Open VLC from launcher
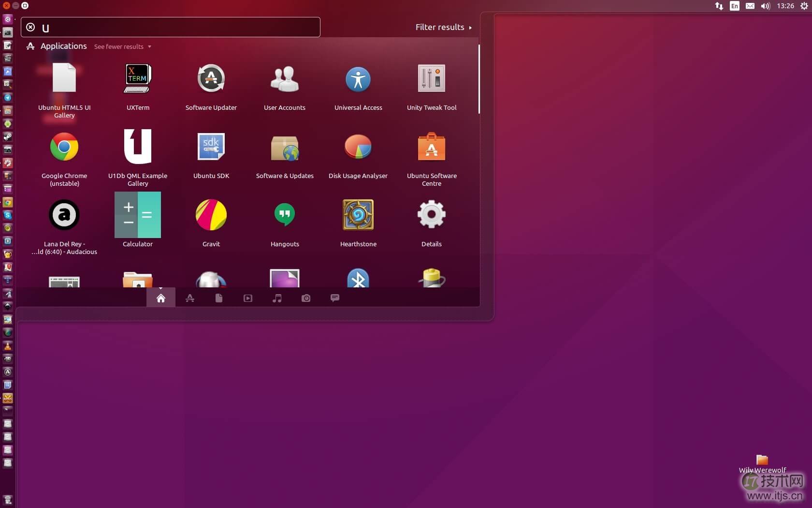812x508 pixels. click(8, 345)
